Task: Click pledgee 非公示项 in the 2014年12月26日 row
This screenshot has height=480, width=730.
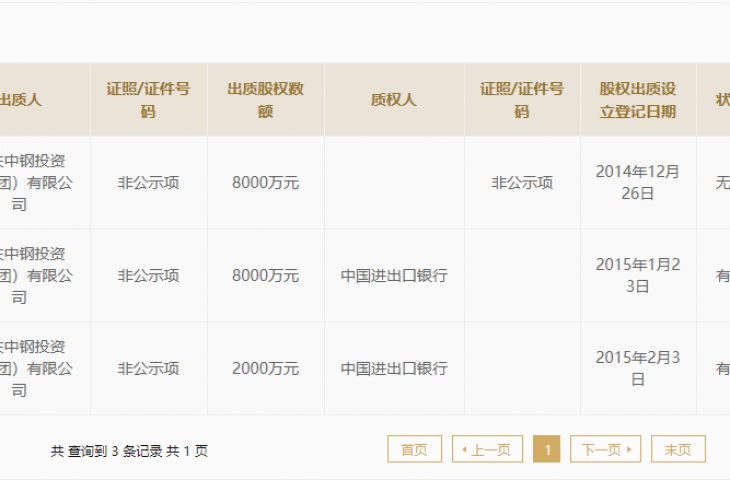Action: point(522,183)
